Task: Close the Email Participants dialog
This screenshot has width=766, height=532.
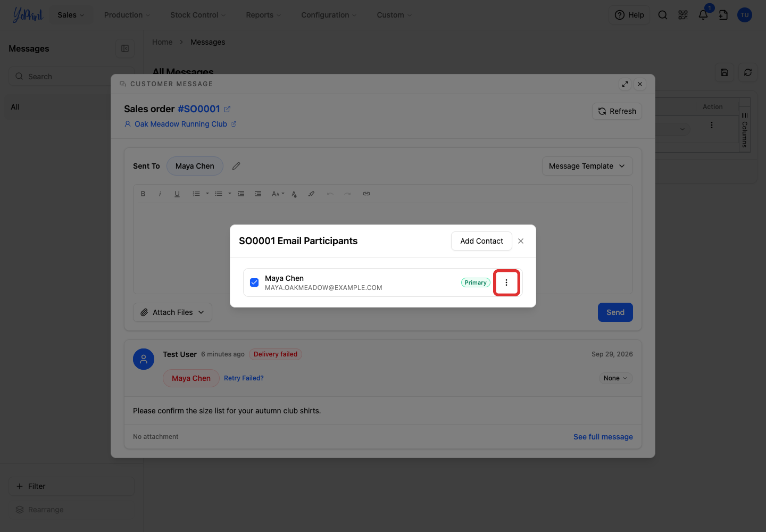Action: [x=521, y=241]
